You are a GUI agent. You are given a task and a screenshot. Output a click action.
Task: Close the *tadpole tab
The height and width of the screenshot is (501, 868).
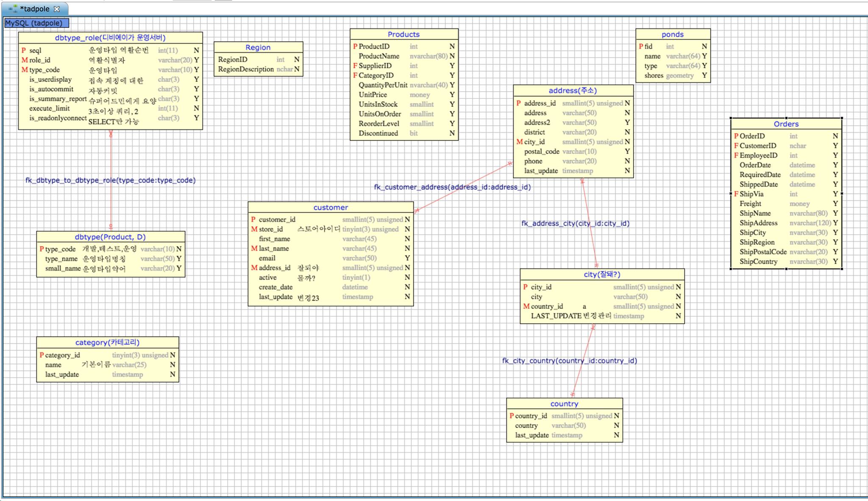[x=56, y=8]
